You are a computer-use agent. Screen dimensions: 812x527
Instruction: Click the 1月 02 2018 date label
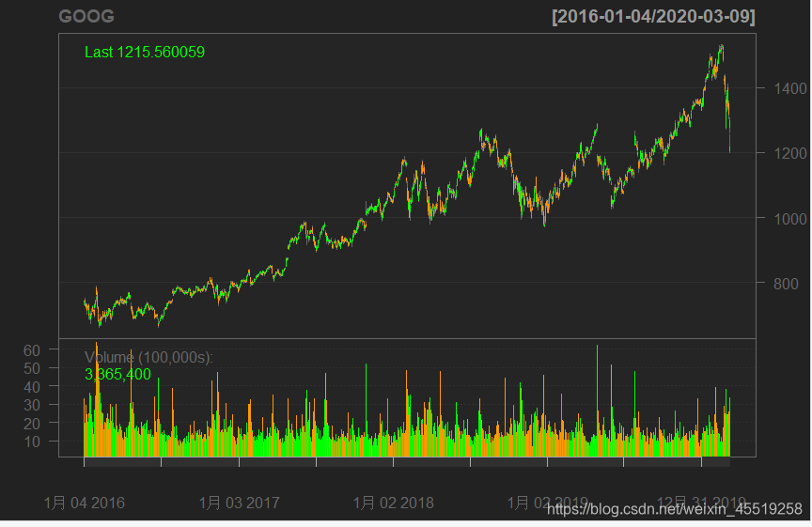click(394, 503)
